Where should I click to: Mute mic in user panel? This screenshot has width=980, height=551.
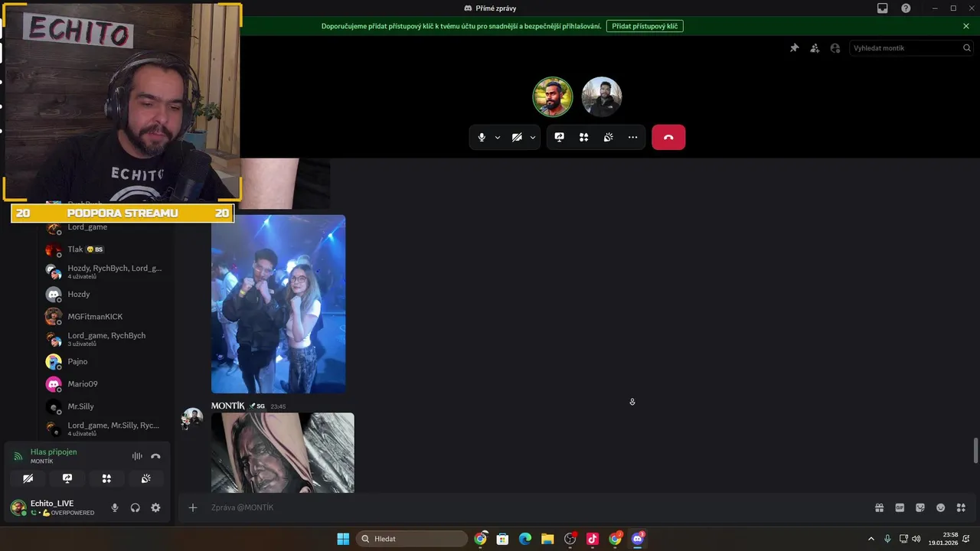point(115,507)
